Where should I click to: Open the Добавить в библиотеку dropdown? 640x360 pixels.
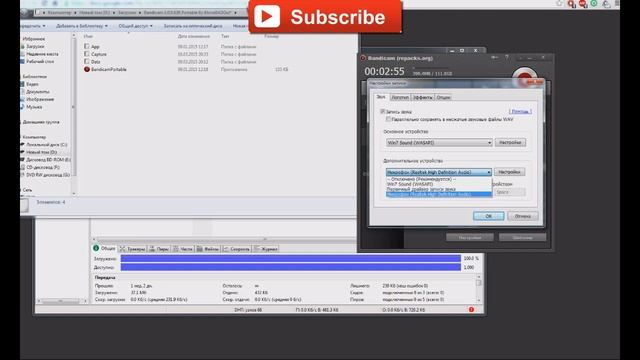pos(82,26)
